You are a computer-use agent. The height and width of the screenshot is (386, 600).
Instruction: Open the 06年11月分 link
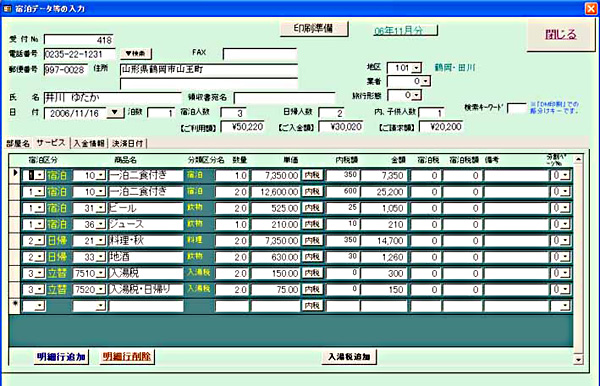point(405,31)
